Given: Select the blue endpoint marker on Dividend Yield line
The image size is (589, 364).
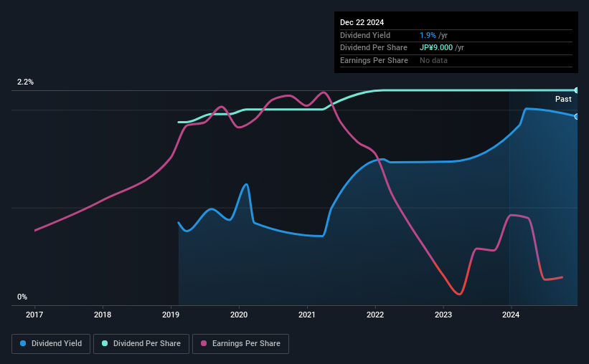Looking at the screenshot, I should (x=576, y=117).
